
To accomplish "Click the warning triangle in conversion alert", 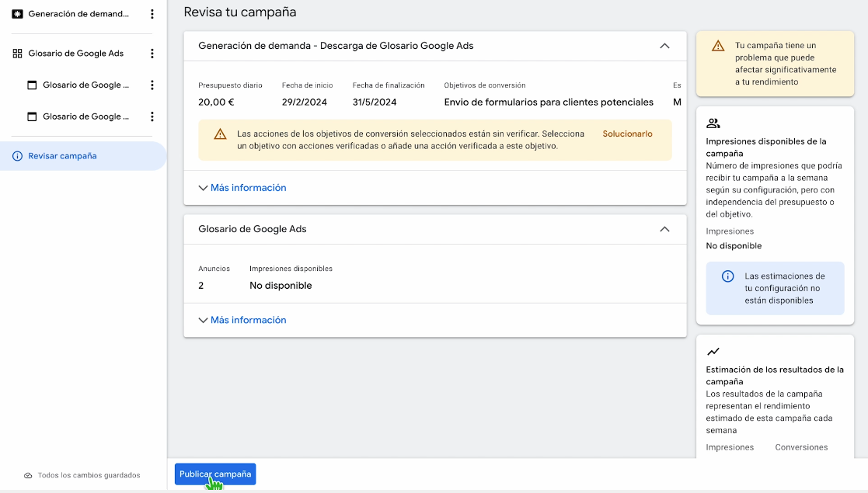I will tap(221, 134).
